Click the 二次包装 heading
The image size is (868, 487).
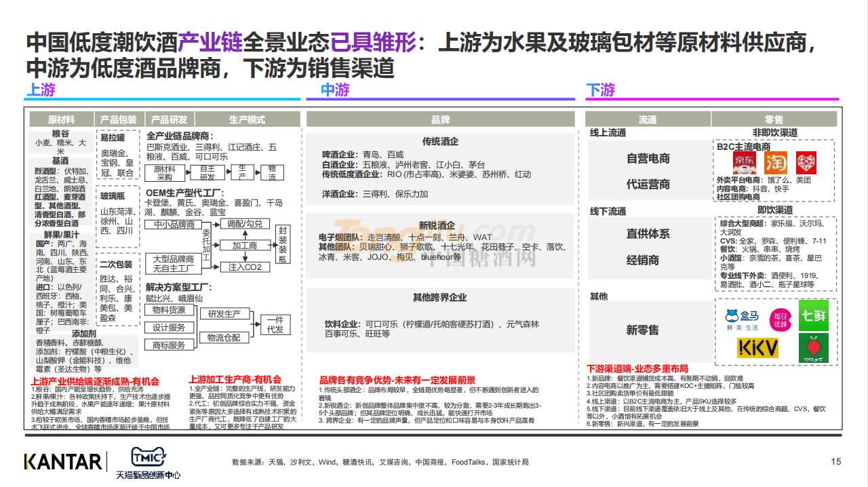point(117,264)
